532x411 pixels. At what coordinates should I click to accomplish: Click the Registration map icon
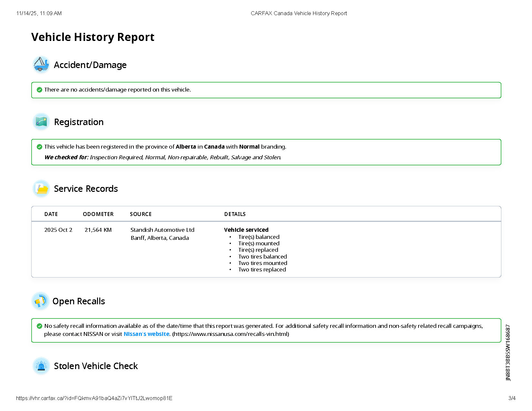(x=41, y=122)
